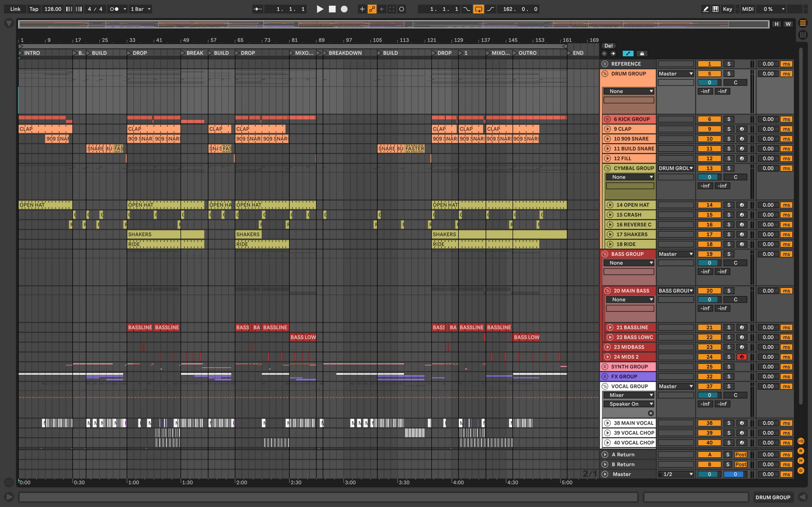Open Key map mode
The height and width of the screenshot is (507, 812).
click(x=727, y=9)
